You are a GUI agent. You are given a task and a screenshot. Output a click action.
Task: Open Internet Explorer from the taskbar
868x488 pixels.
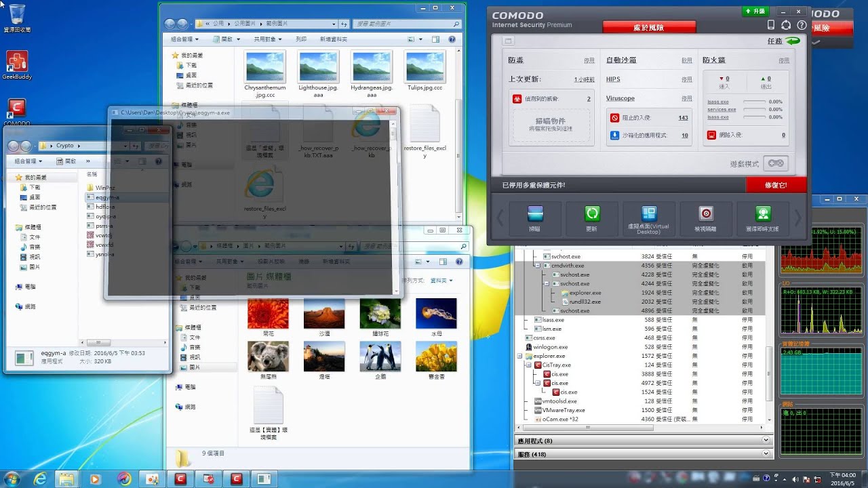41,479
